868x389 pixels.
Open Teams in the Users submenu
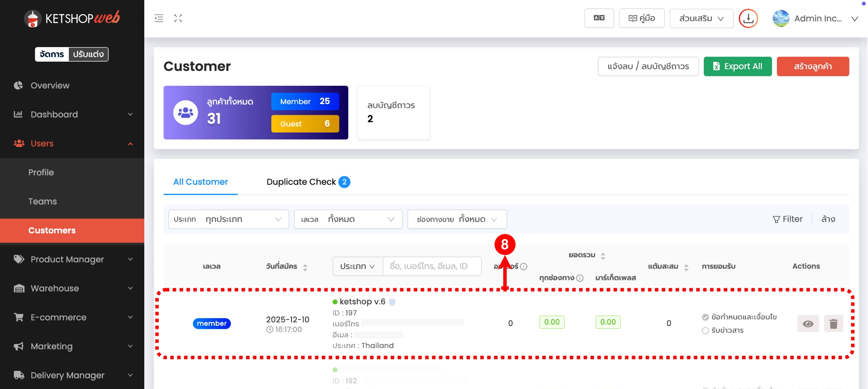coord(42,201)
